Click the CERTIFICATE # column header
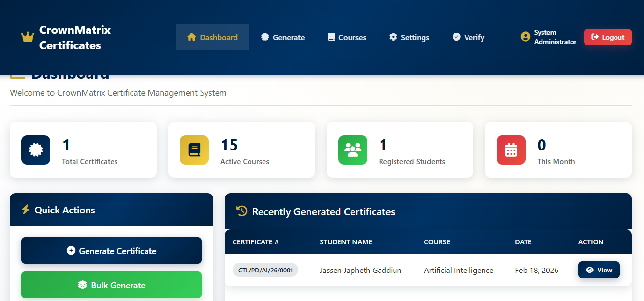Screen dimensions: 644x301 tap(256, 242)
